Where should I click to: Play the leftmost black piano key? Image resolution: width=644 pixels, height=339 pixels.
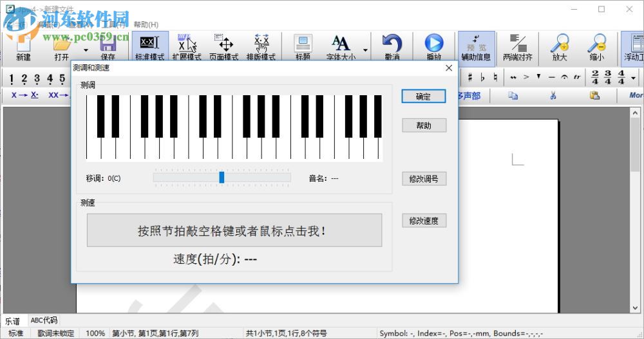pyautogui.click(x=100, y=116)
